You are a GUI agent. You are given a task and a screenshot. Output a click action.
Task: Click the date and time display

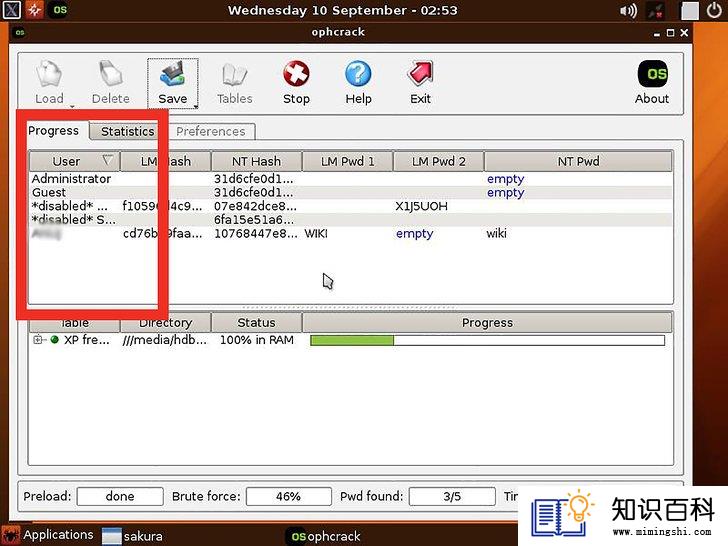pos(342,10)
